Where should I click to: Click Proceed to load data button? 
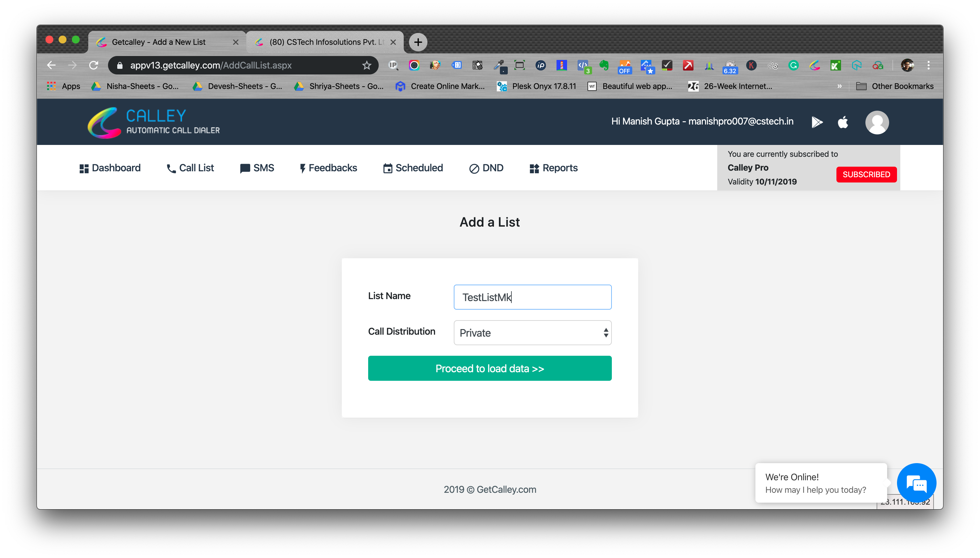point(490,368)
